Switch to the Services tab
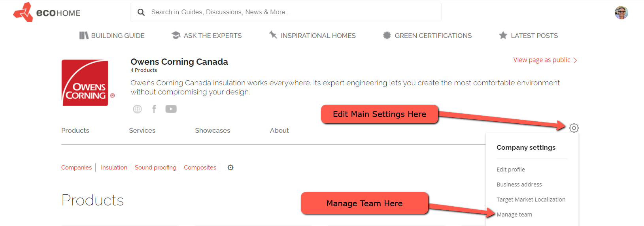 142,130
